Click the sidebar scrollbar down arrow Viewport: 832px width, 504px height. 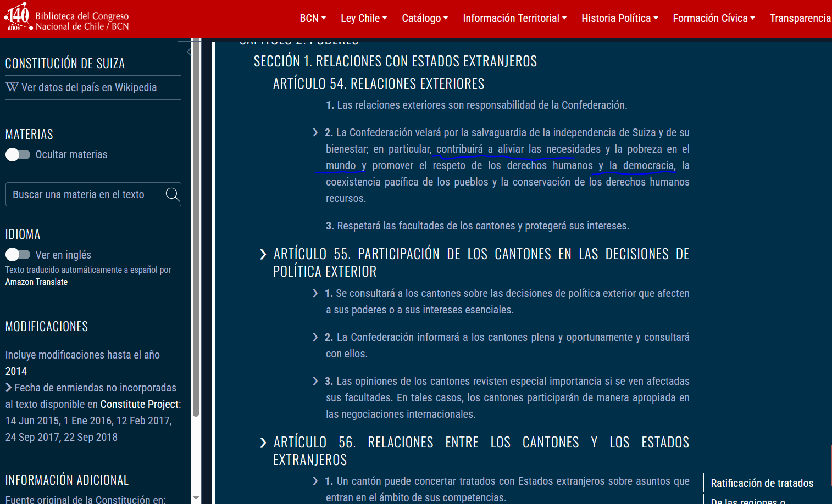click(x=196, y=498)
